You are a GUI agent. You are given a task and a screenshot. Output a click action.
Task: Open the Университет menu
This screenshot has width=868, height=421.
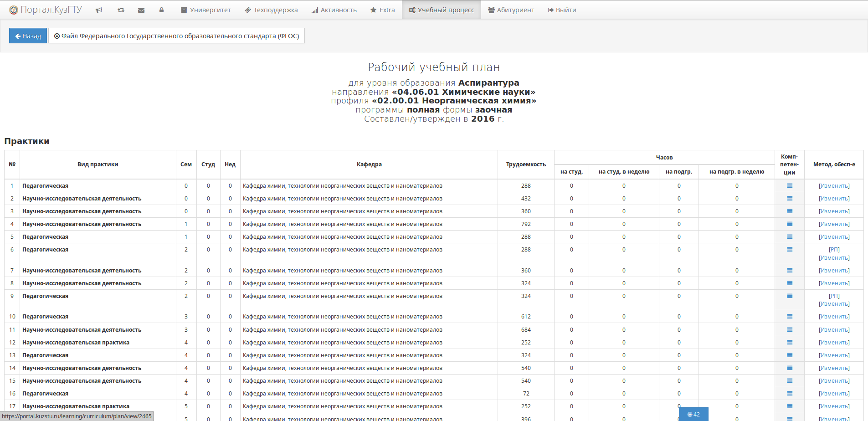pyautogui.click(x=205, y=10)
